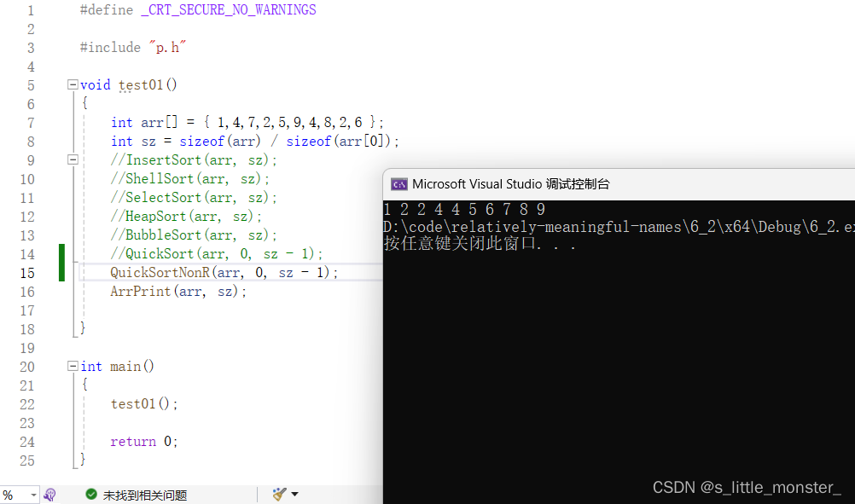855x504 pixels.
Task: Click the green checkmark no-issues icon
Action: pyautogui.click(x=91, y=495)
